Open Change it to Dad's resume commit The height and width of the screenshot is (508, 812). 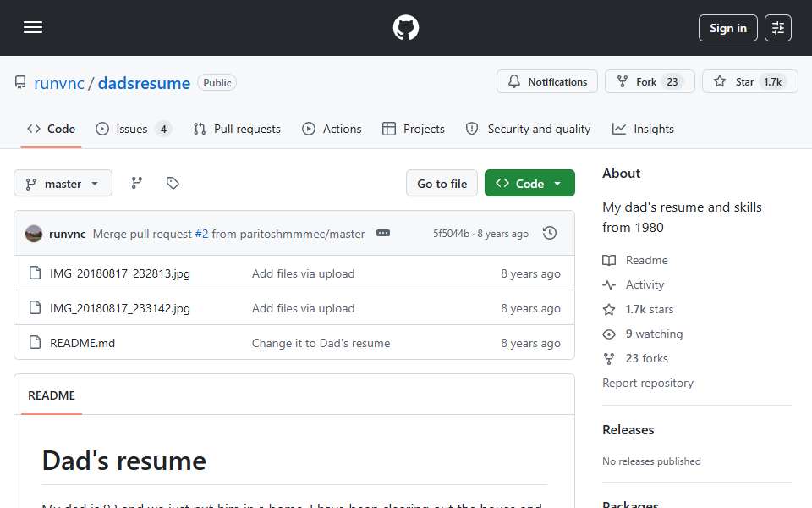(321, 343)
